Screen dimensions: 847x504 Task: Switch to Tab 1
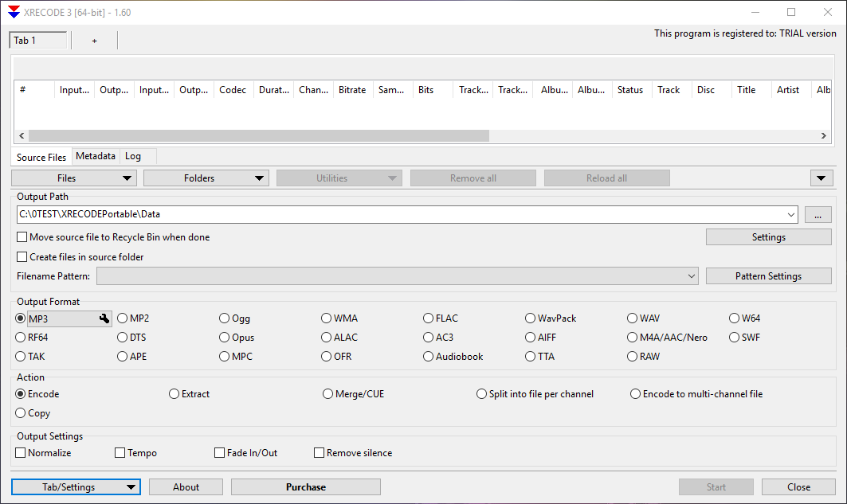tap(37, 41)
